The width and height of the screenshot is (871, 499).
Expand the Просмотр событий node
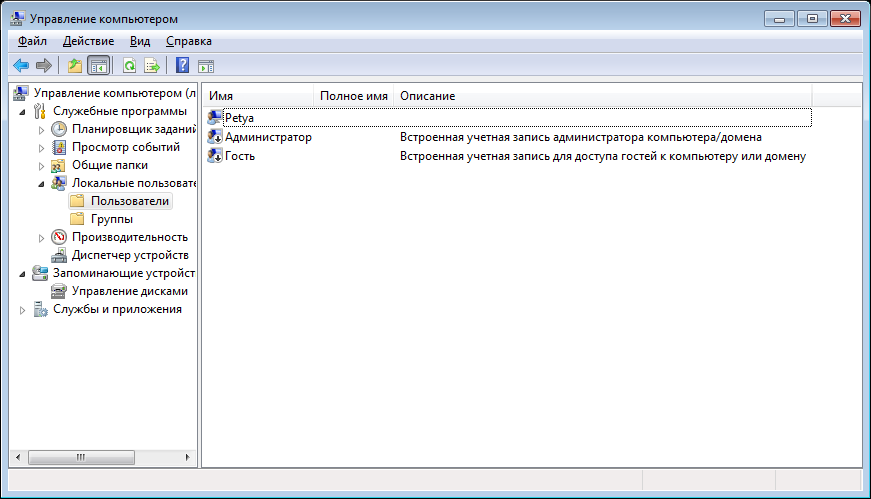click(41, 148)
